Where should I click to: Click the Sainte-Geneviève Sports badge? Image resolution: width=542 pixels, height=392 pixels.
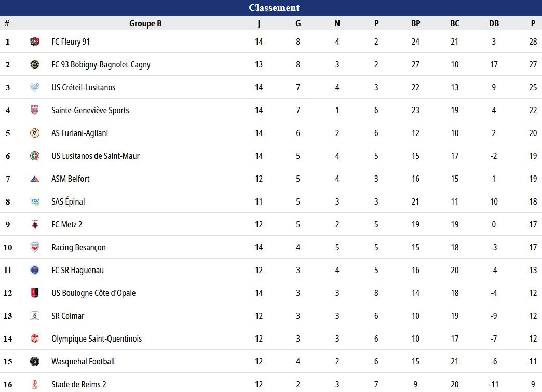pyautogui.click(x=35, y=110)
